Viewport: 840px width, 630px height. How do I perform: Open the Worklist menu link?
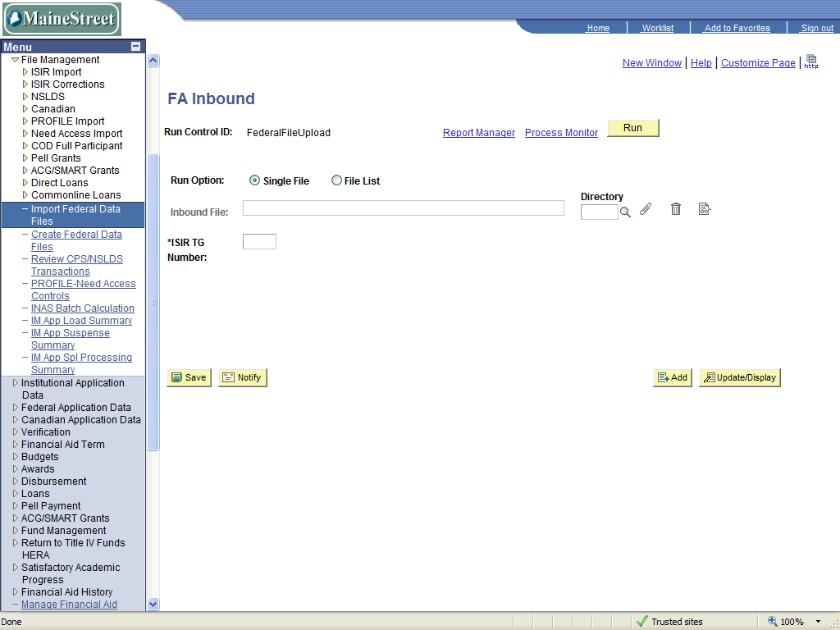(657, 28)
